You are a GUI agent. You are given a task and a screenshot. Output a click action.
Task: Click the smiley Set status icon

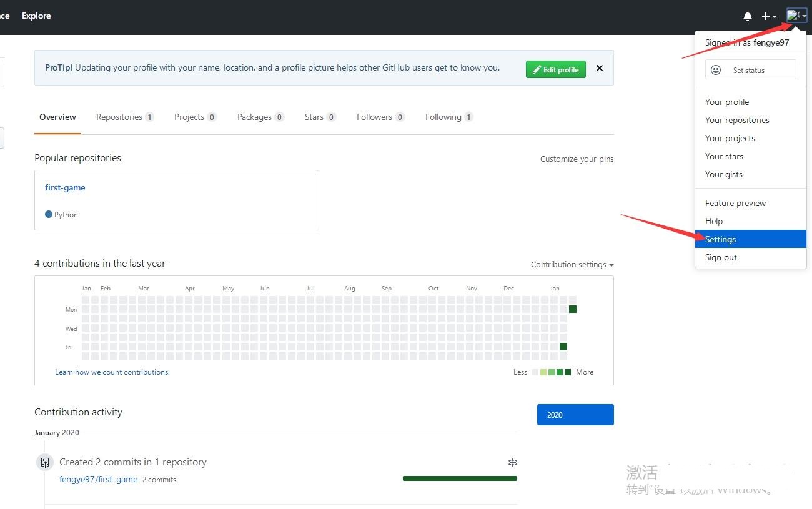click(x=716, y=70)
